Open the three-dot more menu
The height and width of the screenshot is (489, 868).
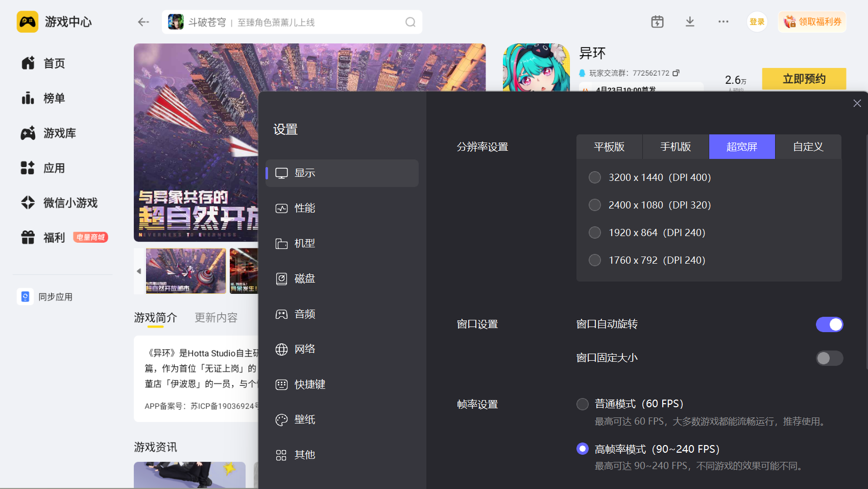(x=723, y=21)
